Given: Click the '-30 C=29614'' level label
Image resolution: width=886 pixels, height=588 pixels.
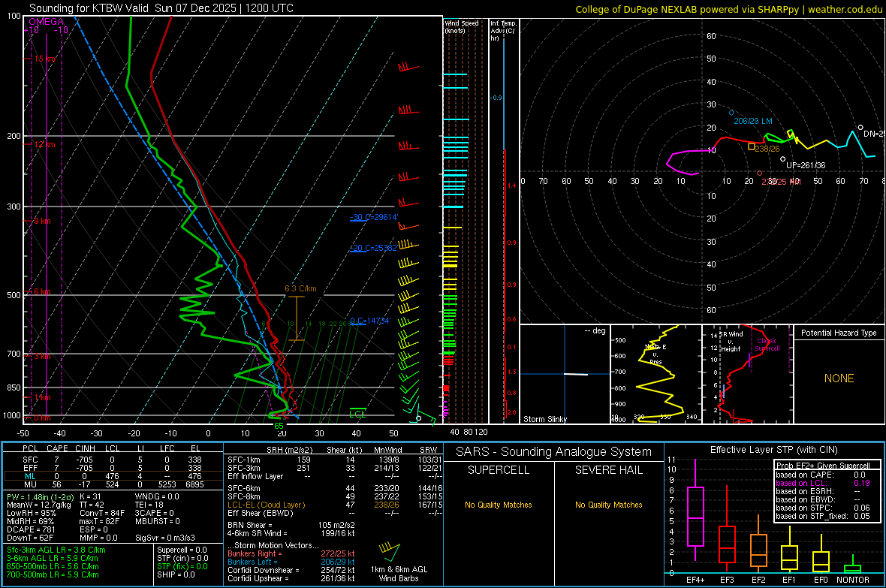Looking at the screenshot, I should pyautogui.click(x=374, y=217).
